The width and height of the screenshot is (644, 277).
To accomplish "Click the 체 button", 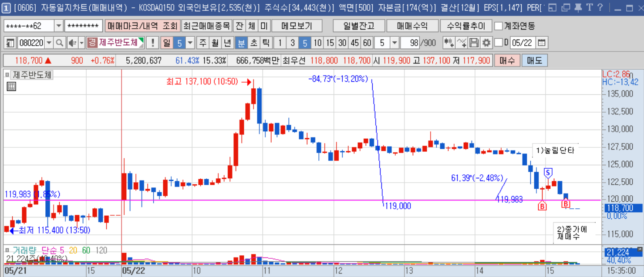I will pos(252,26).
